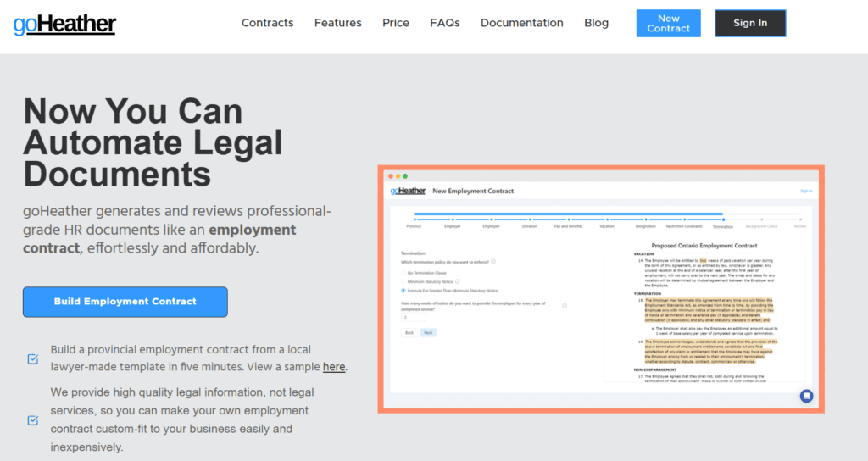Click the Sign In button

point(749,23)
